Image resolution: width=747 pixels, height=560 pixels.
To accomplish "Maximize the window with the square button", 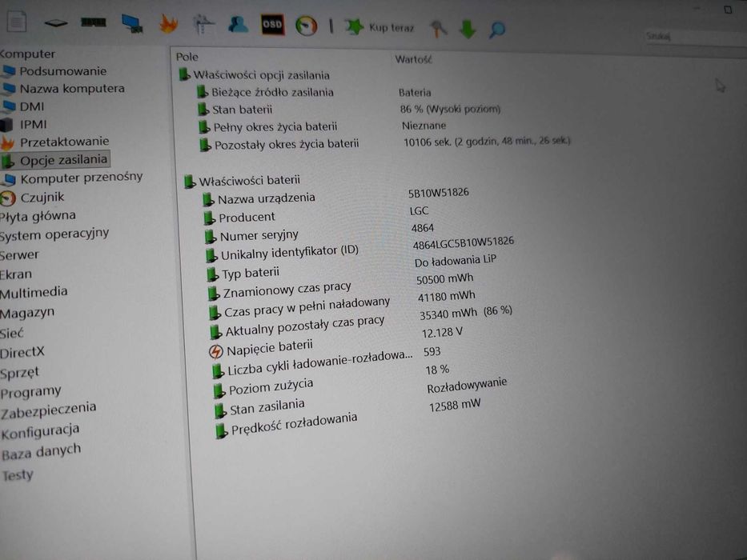I will click(728, 10).
